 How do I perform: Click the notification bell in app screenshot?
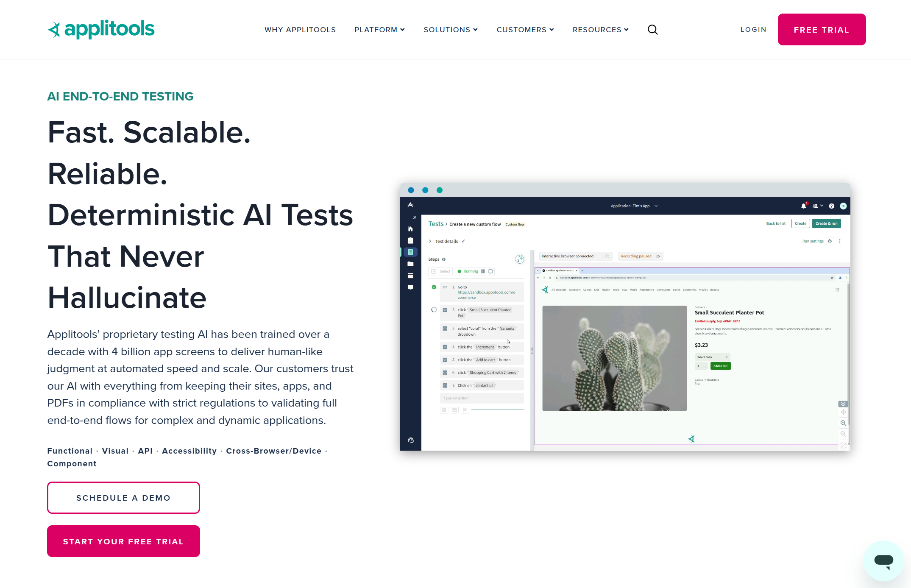point(803,206)
